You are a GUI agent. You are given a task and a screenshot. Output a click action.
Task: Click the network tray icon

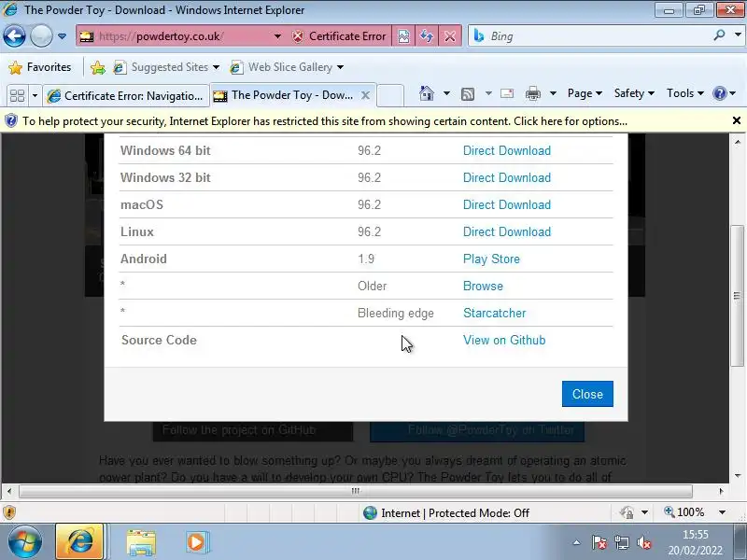622,542
